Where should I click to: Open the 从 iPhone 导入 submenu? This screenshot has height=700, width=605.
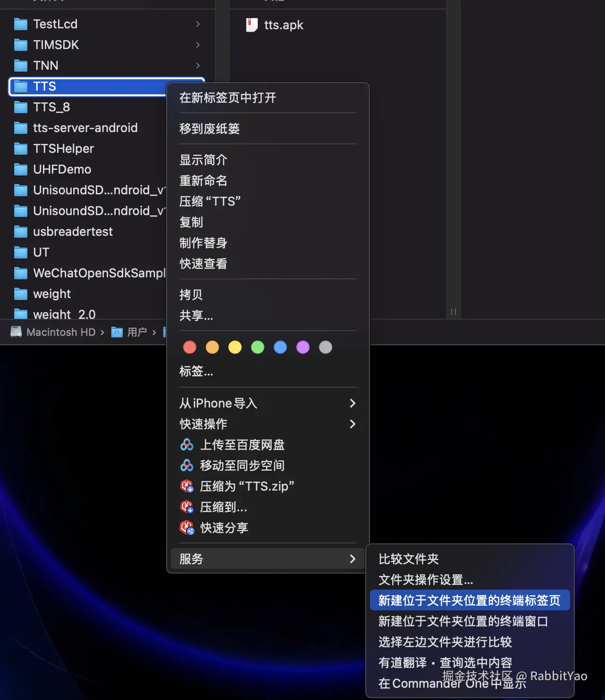218,403
